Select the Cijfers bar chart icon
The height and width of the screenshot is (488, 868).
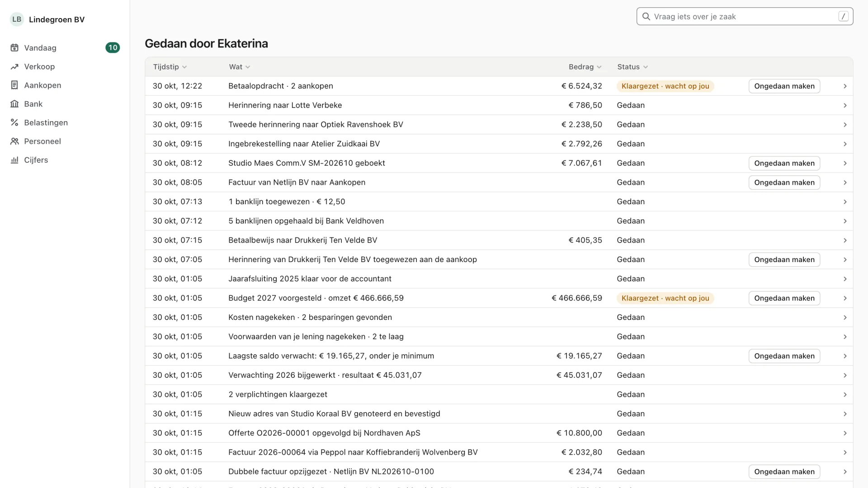(x=14, y=160)
